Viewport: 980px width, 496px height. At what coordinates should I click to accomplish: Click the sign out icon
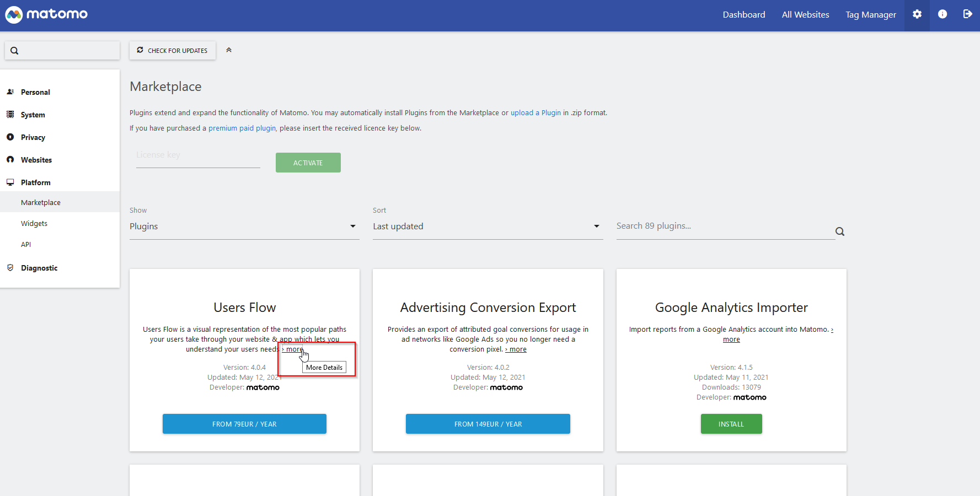click(967, 14)
